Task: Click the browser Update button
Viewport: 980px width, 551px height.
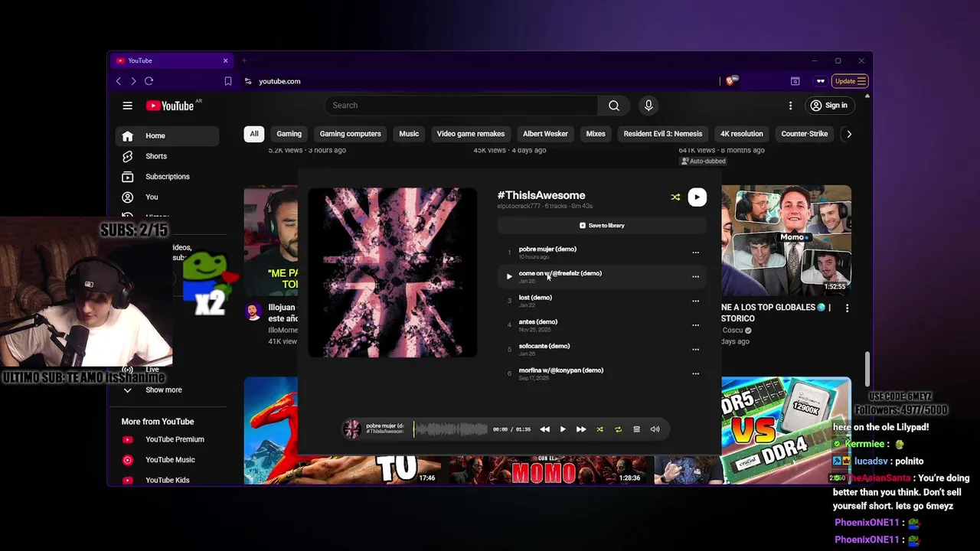Action: click(x=851, y=81)
